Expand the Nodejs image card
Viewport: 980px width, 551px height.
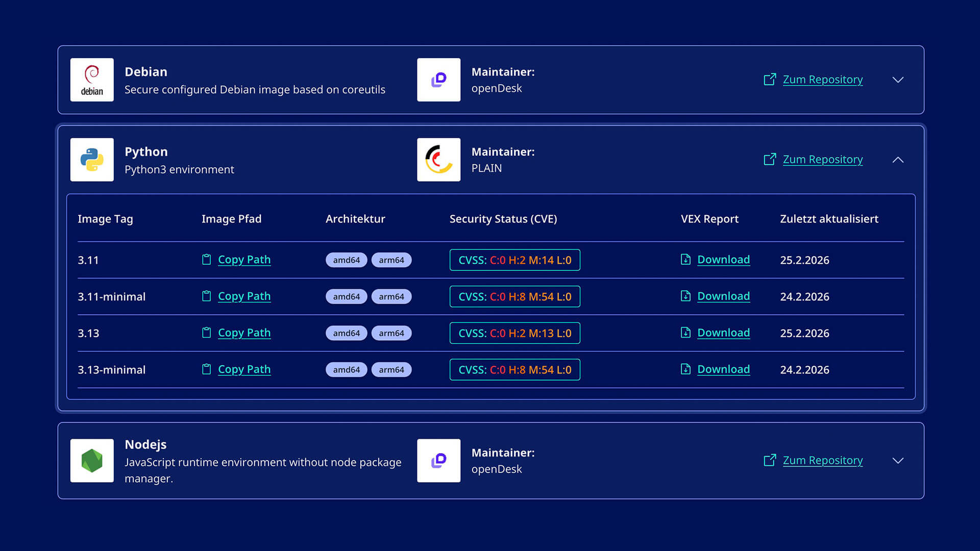(898, 461)
